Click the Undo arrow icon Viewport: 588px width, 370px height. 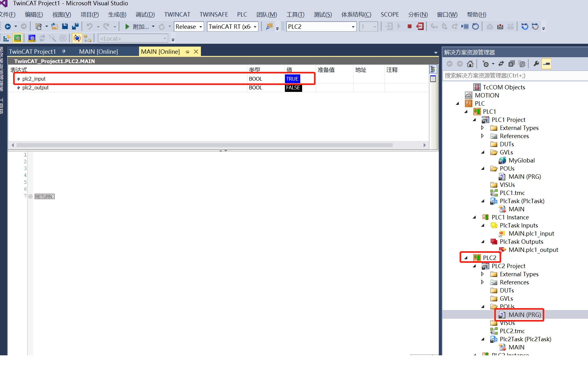coord(90,27)
